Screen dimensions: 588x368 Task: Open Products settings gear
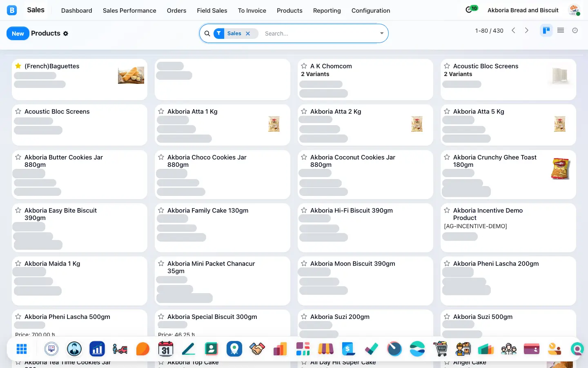(66, 34)
